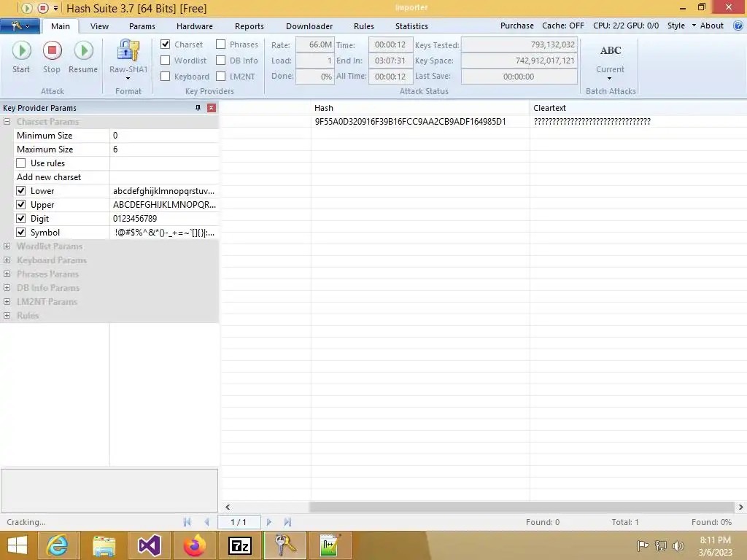The image size is (747, 560).
Task: Open the help question mark icon
Action: 738,26
